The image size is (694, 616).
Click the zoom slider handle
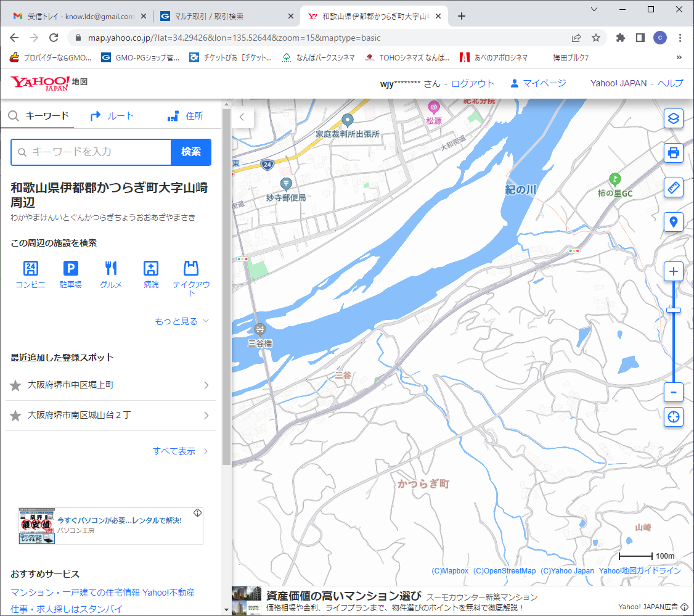point(674,310)
